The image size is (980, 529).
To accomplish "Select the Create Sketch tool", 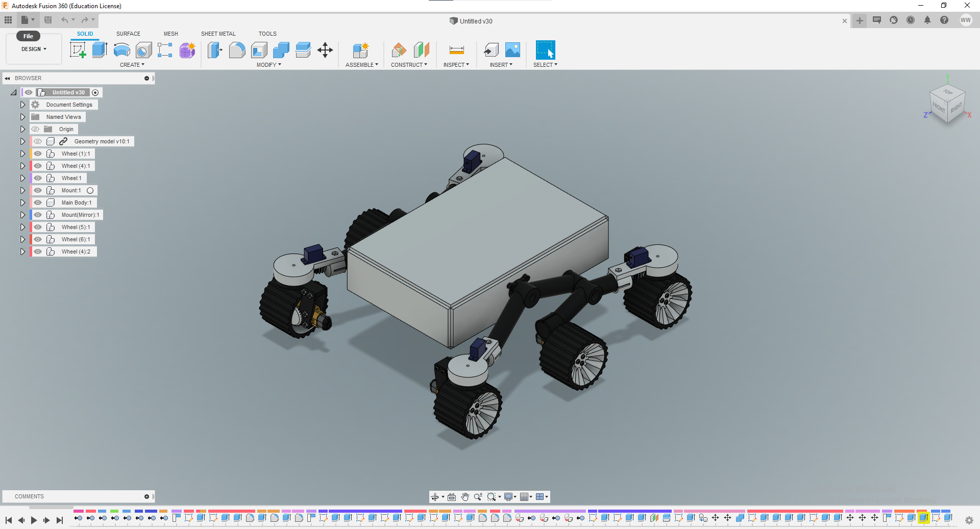I will pos(78,50).
